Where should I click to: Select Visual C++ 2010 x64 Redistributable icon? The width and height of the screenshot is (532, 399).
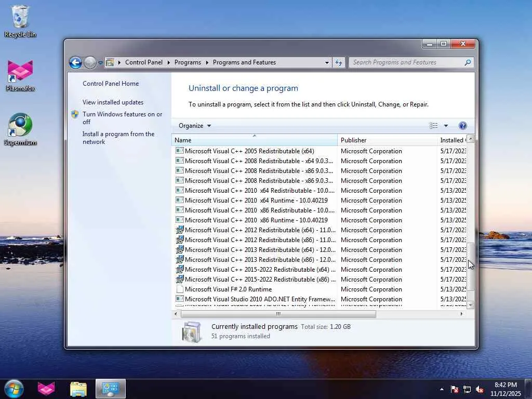pos(180,190)
